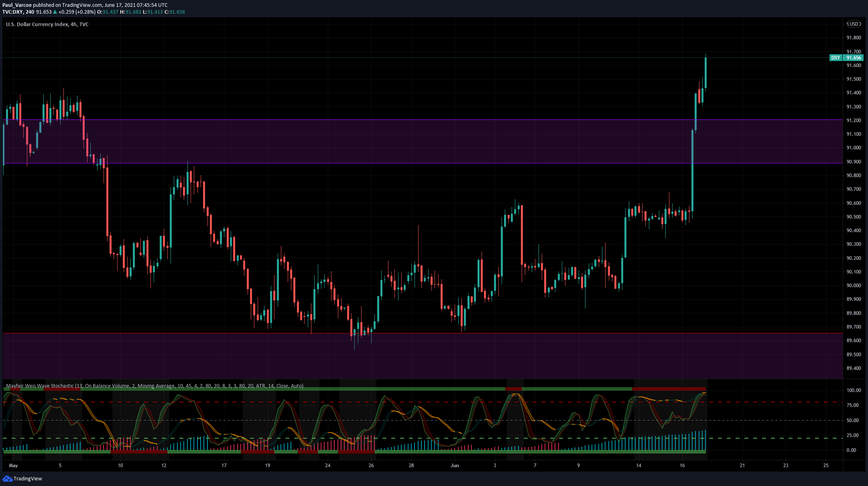This screenshot has width=868, height=486.
Task: Click the 10 date label on time axis
Action: coord(120,466)
